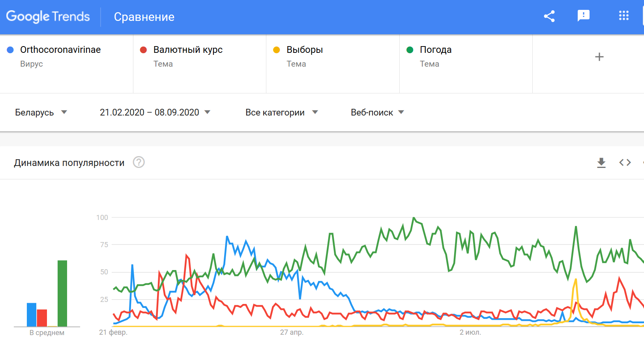
Task: Open the Google apps grid
Action: 623,16
